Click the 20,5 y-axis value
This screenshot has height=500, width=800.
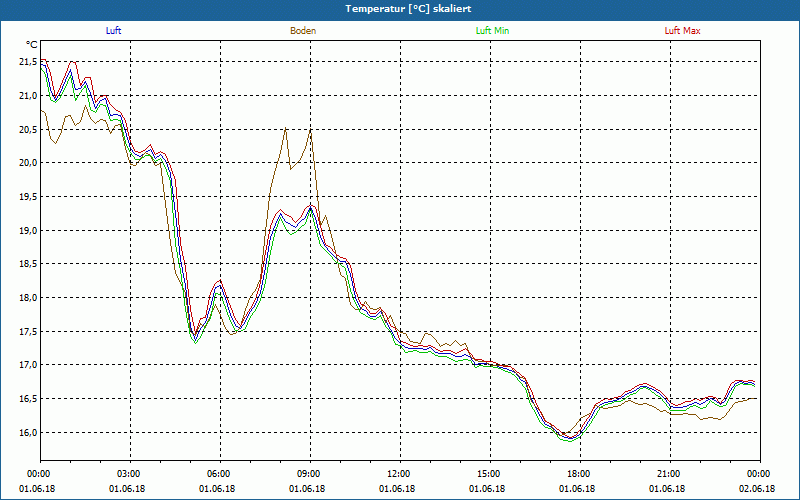(28, 129)
